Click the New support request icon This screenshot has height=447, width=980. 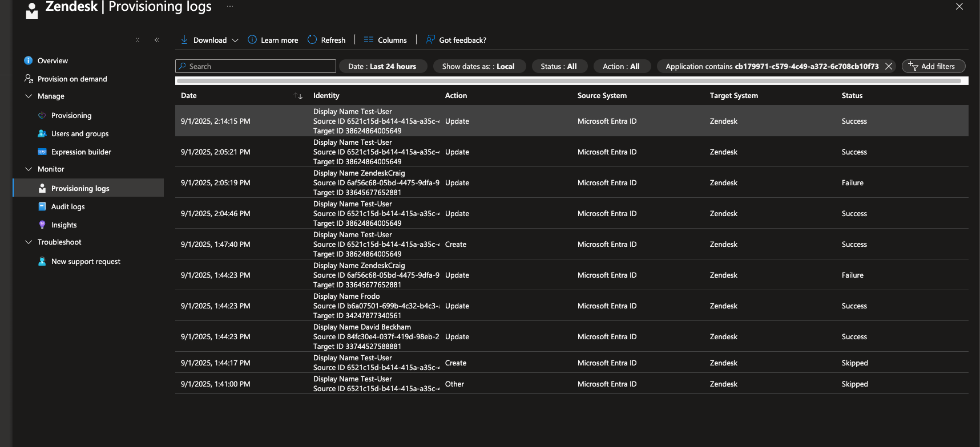[42, 261]
